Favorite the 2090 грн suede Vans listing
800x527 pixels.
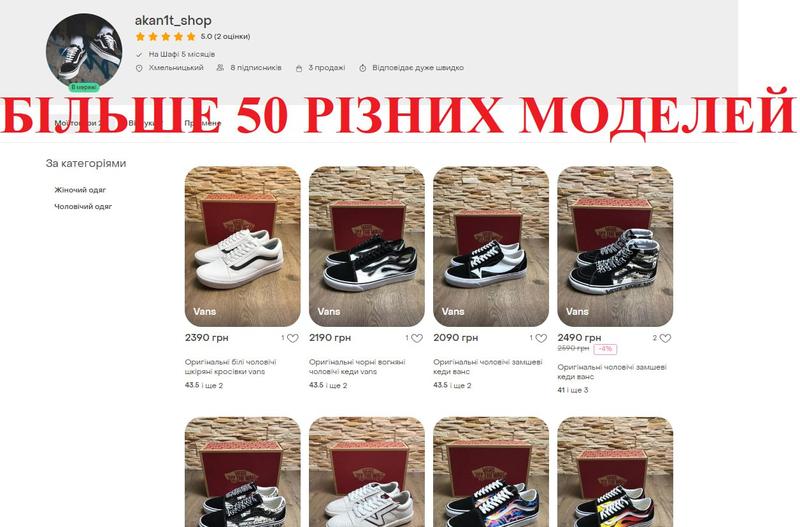541,338
